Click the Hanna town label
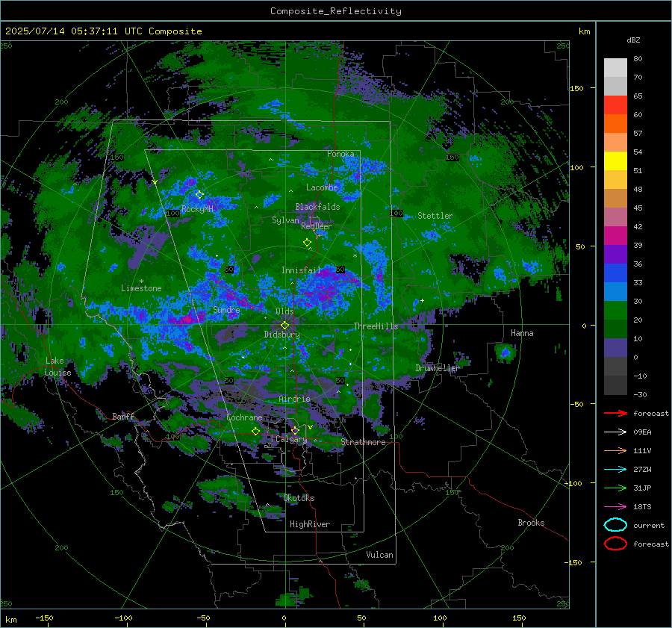Viewport: 672px width, 628px height. (522, 333)
